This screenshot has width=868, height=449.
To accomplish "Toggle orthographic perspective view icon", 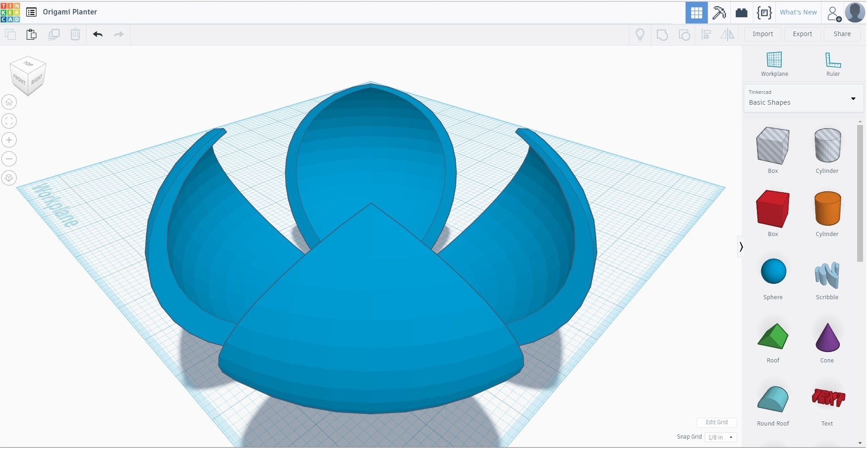I will tap(9, 178).
